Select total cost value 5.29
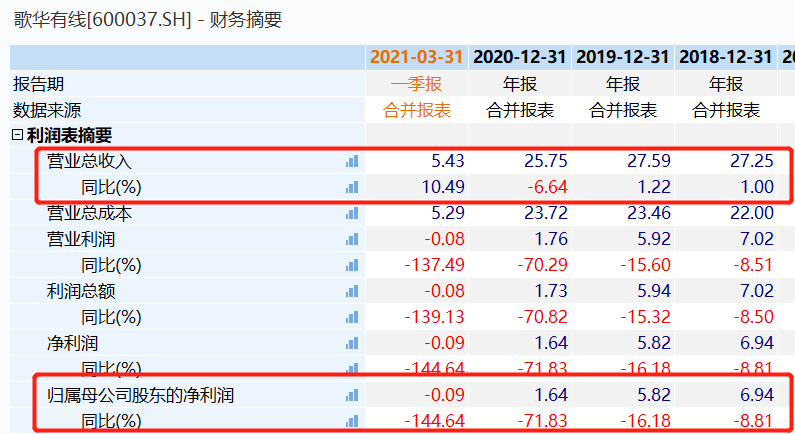Screen dimensions: 795x434 448,213
